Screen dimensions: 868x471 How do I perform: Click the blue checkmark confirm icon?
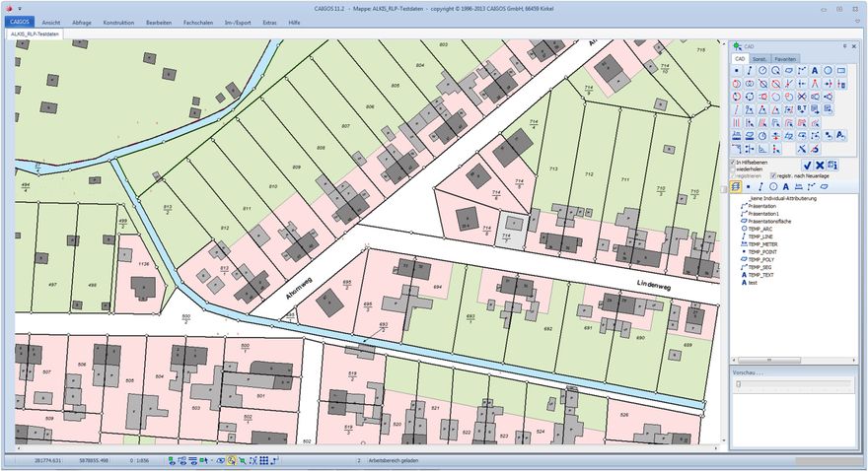(x=807, y=165)
